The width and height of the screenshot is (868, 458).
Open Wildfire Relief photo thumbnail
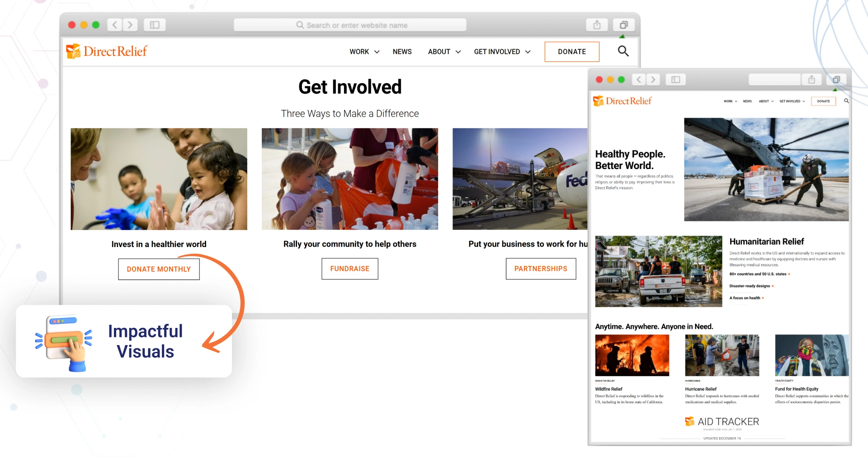[x=632, y=355]
